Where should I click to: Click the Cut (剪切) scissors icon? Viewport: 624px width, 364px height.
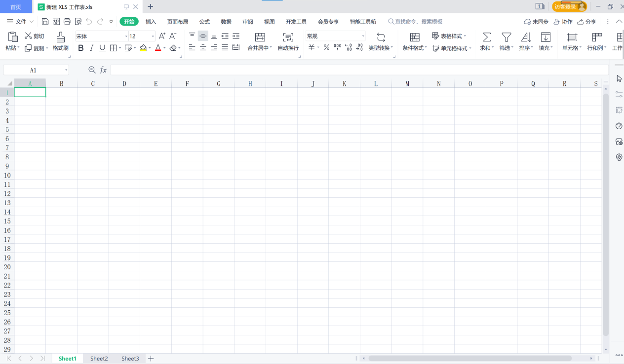(28, 36)
